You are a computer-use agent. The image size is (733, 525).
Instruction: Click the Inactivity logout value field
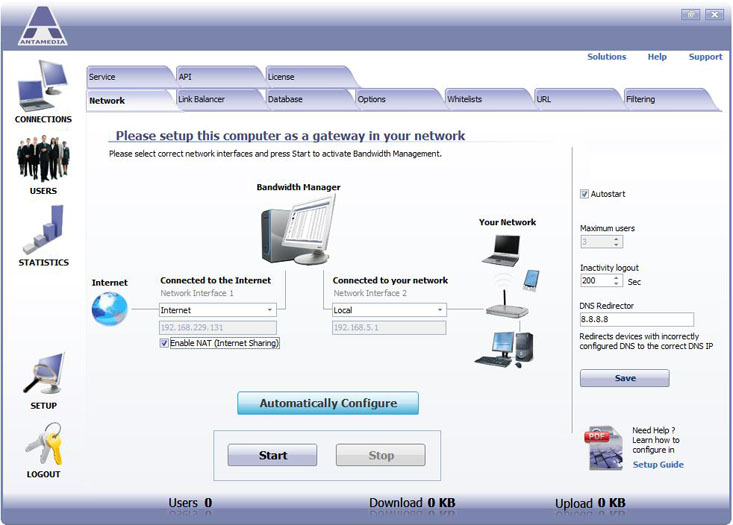(x=596, y=280)
